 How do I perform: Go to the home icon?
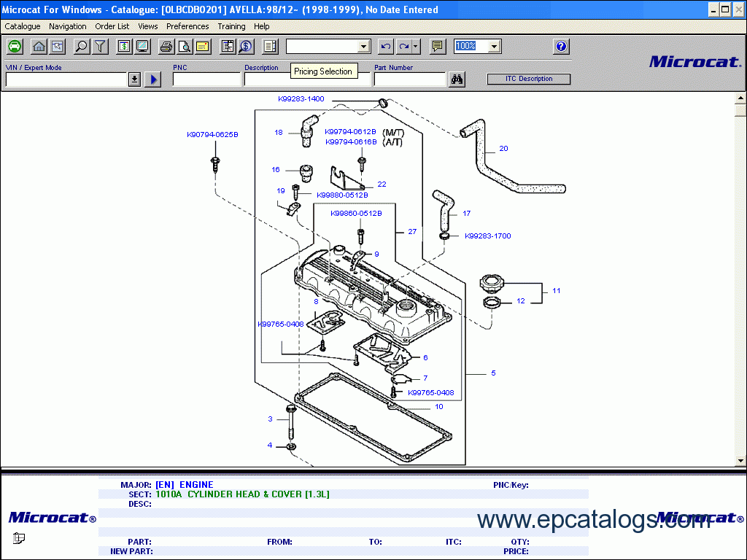tap(39, 47)
